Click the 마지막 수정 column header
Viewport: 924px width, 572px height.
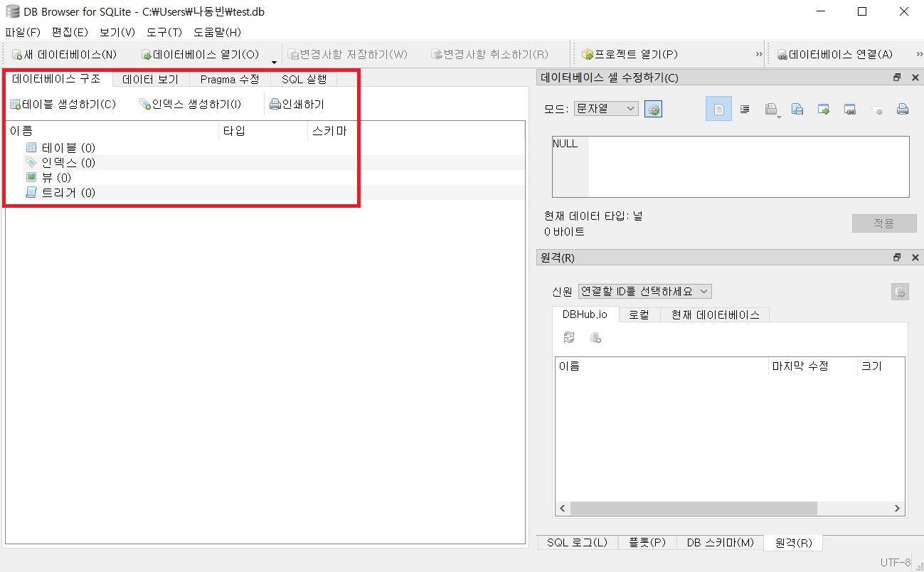tap(813, 366)
